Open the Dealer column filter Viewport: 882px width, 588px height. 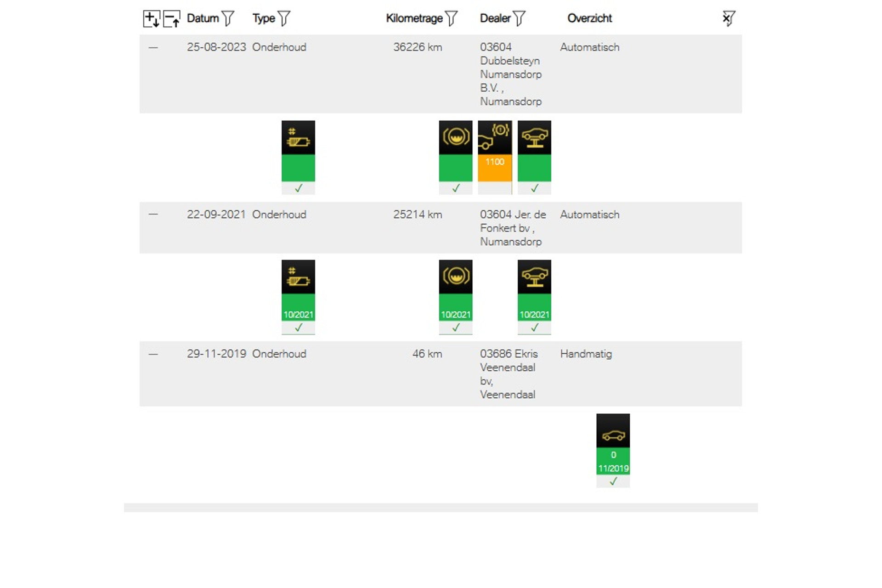coord(519,18)
